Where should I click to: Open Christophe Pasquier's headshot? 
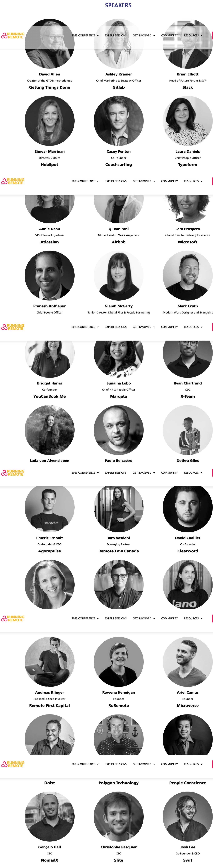119,816
